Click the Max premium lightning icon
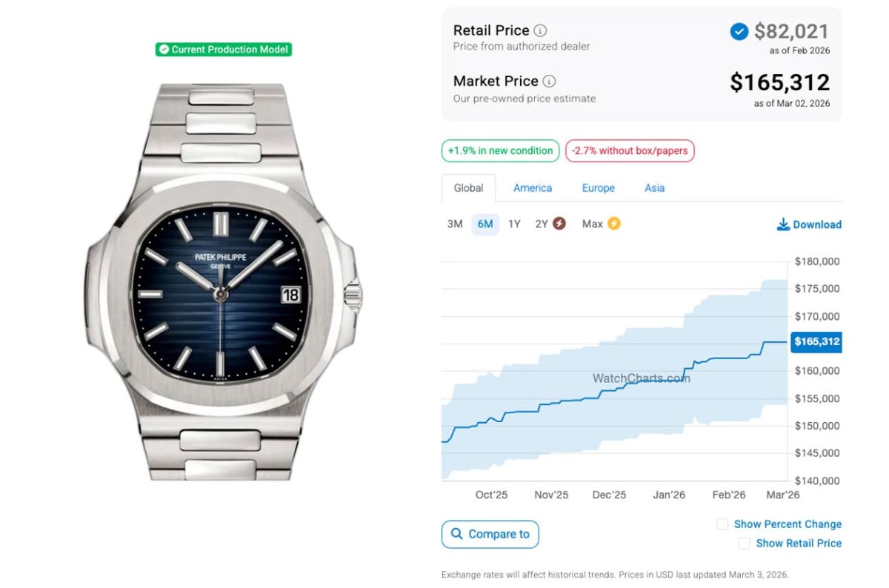The image size is (889, 588). click(x=613, y=224)
